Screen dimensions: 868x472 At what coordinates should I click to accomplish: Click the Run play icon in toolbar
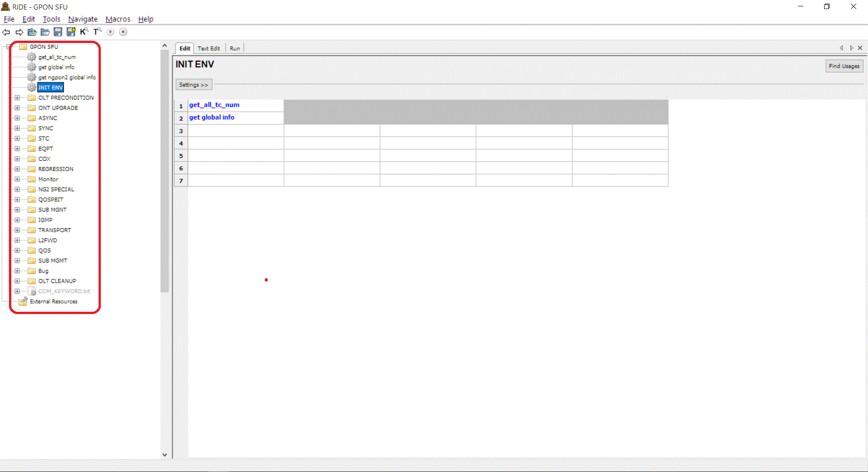[x=110, y=32]
